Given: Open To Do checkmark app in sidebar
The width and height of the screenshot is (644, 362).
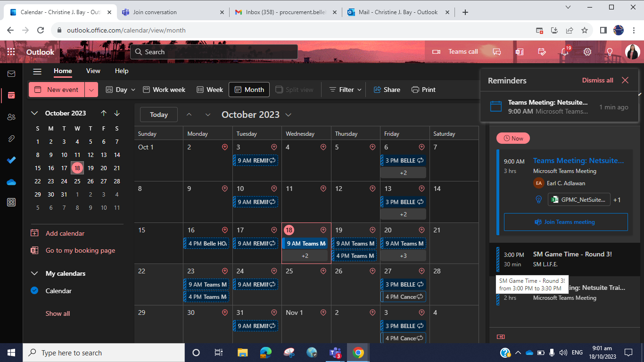Looking at the screenshot, I should tap(11, 160).
